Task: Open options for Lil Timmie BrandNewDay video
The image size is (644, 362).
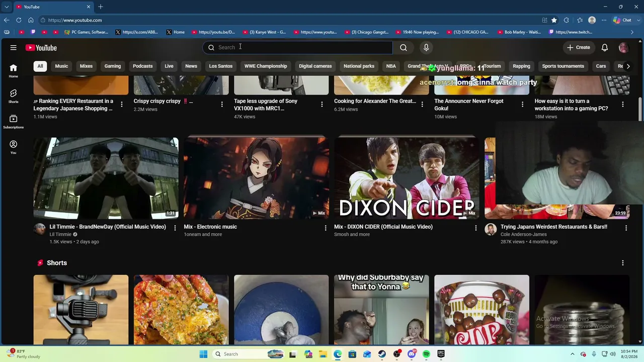Action: [175, 228]
